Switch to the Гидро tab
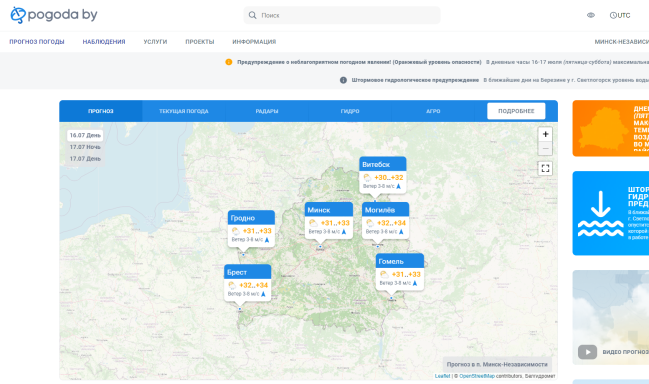649x384 pixels. [350, 111]
